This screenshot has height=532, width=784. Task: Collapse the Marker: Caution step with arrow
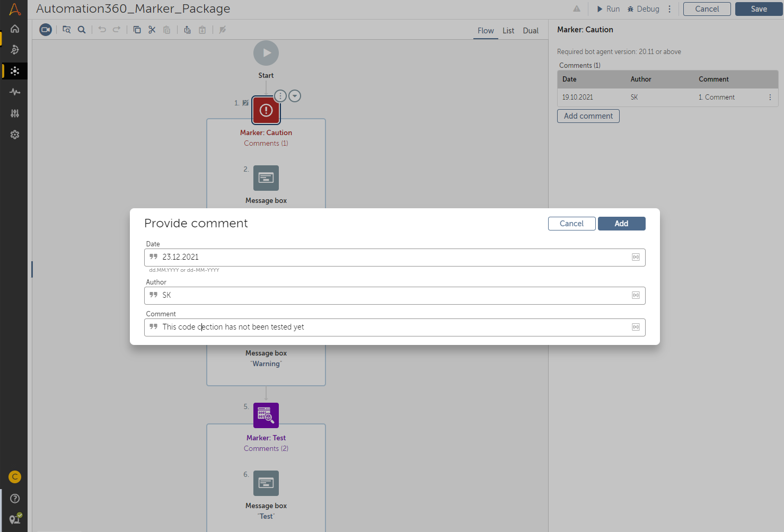pos(295,96)
